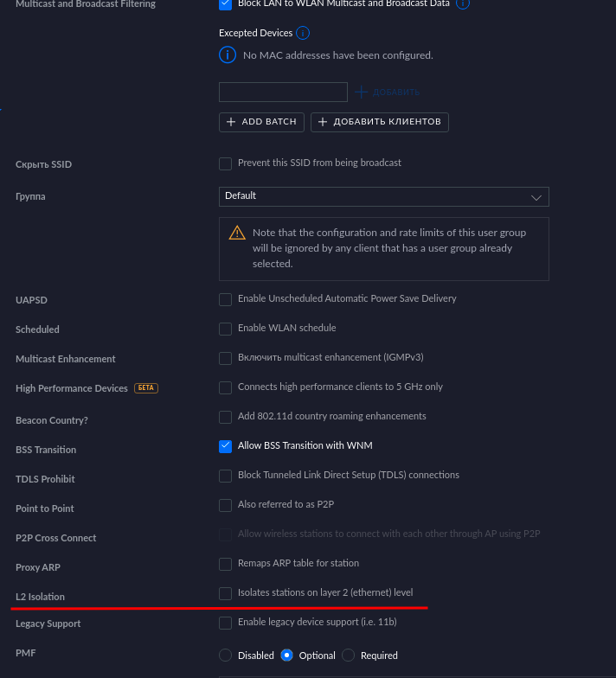Click the BETA badge next to High Performance Devices
The width and height of the screenshot is (616, 678).
146,387
